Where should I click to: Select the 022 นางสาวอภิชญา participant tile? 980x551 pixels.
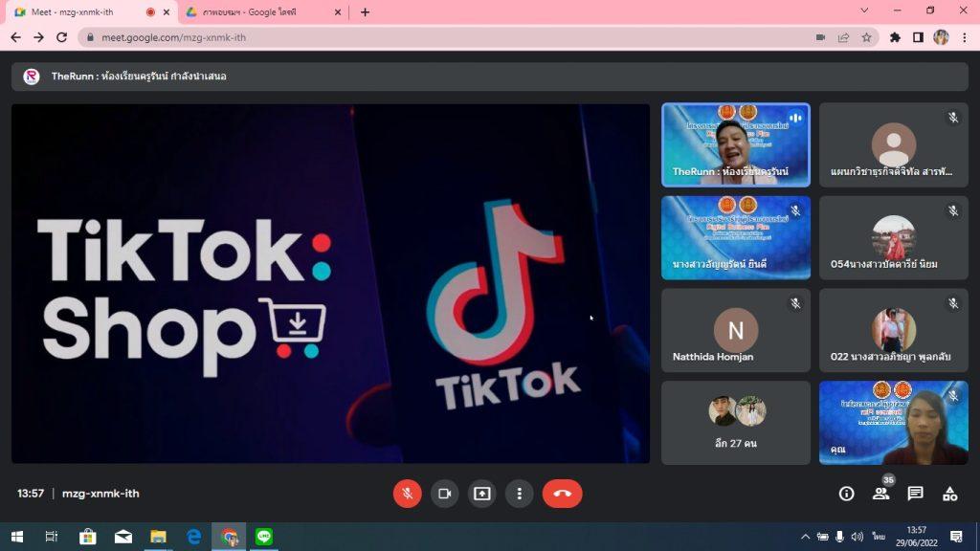[x=894, y=330]
